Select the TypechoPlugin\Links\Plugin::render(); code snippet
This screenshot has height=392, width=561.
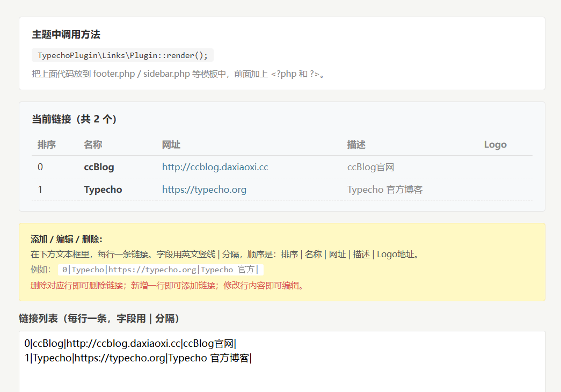tap(123, 55)
